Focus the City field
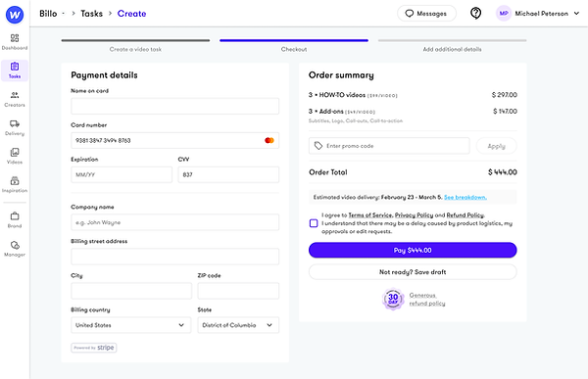 [x=131, y=291]
